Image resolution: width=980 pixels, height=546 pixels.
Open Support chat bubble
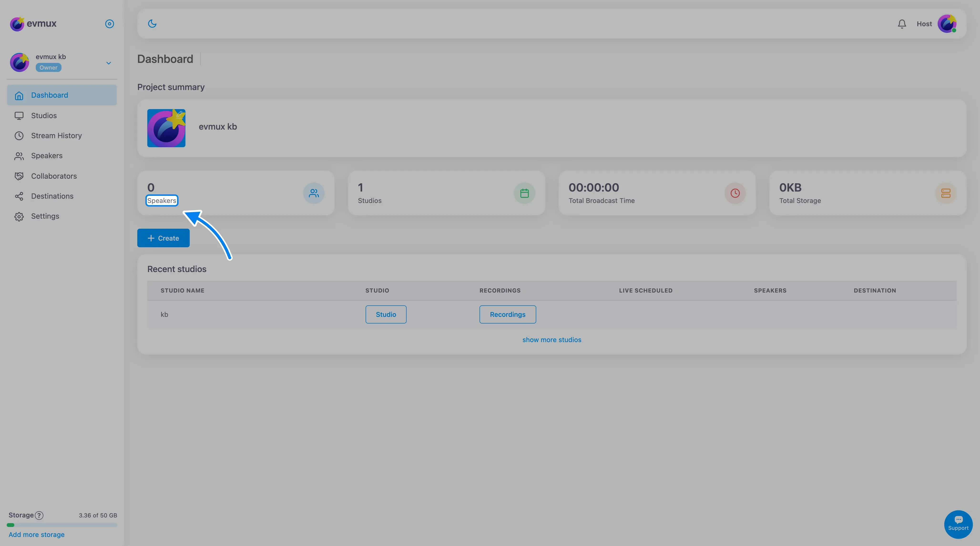click(958, 524)
